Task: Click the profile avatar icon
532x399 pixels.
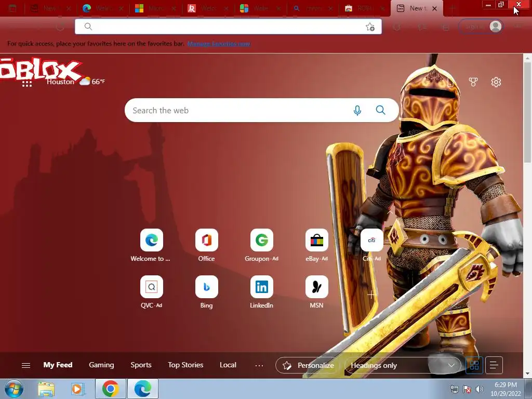Action: click(495, 26)
